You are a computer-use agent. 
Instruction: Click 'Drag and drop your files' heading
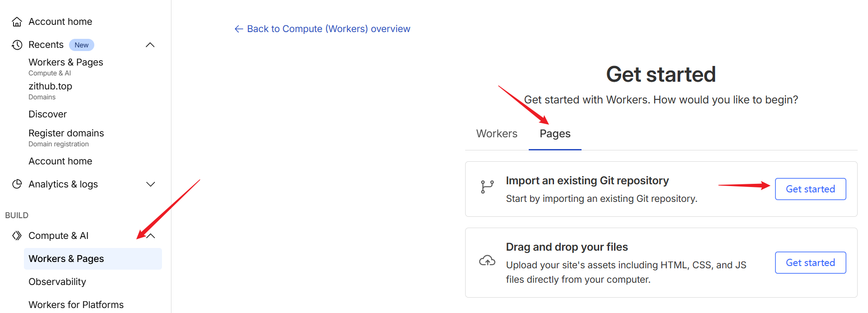tap(567, 247)
